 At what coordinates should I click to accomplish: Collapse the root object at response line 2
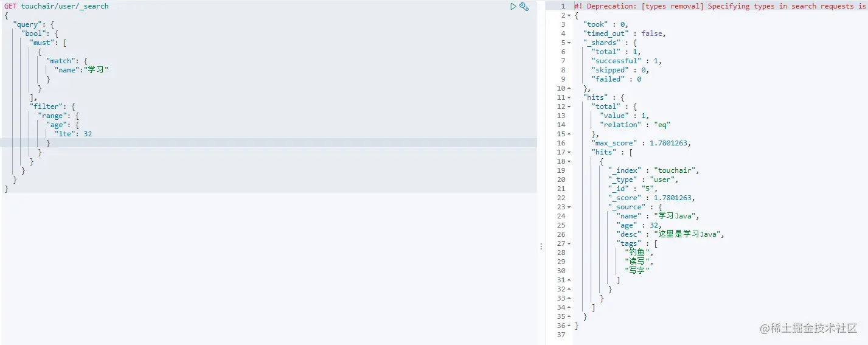point(569,15)
